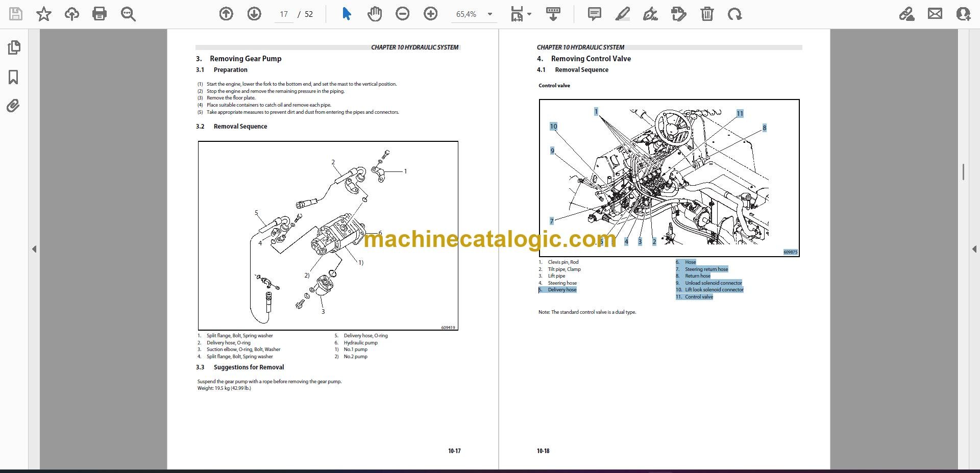This screenshot has height=473, width=980.
Task: Click the 'Steering return hose' legend text
Action: (x=706, y=269)
